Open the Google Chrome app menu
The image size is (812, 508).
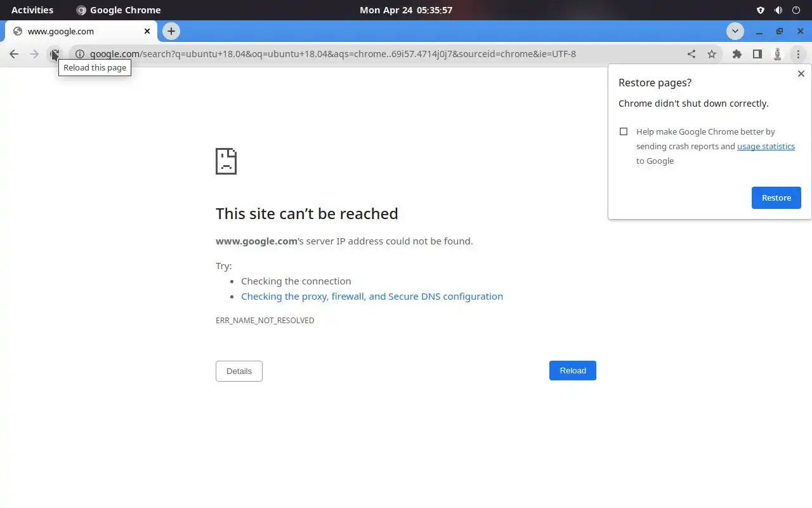pyautogui.click(x=119, y=10)
